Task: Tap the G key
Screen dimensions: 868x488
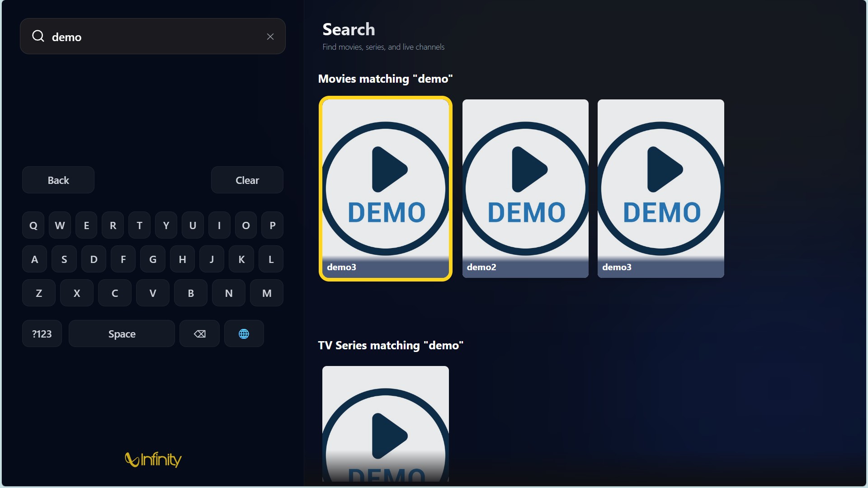Action: tap(153, 259)
